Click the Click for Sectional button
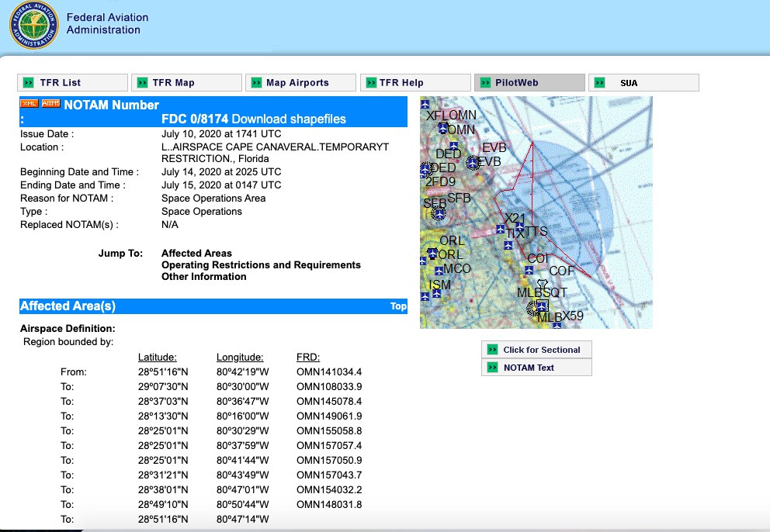Viewport: 770px width, 532px height. coord(536,350)
